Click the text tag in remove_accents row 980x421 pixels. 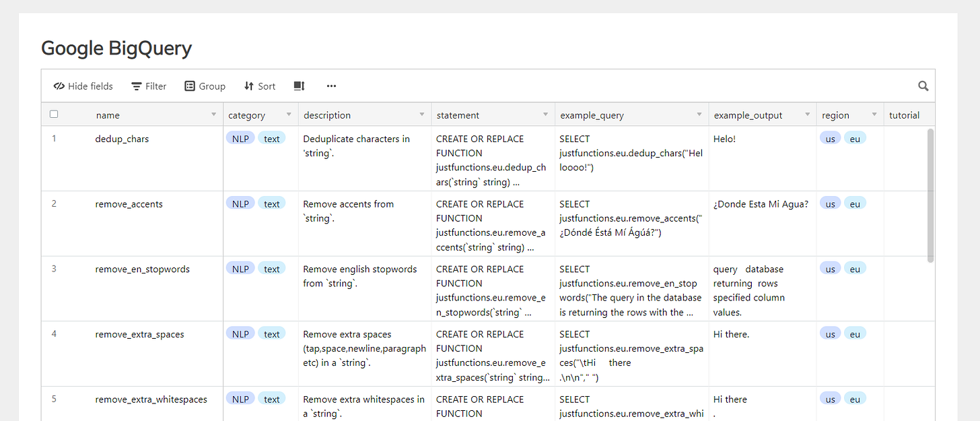click(272, 203)
